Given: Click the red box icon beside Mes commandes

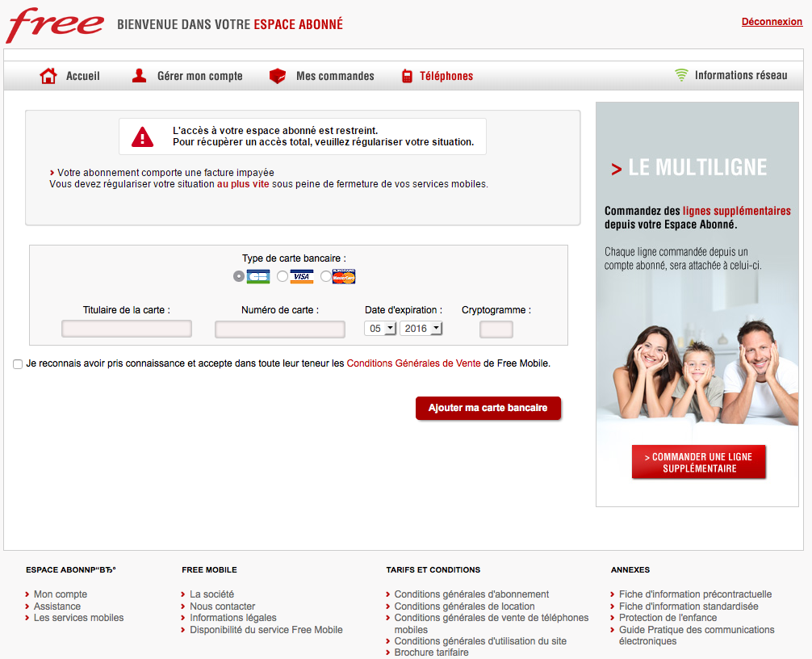Looking at the screenshot, I should pyautogui.click(x=278, y=76).
